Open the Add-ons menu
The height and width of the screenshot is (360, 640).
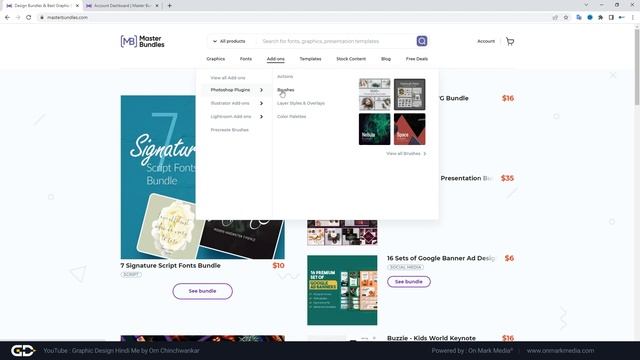(x=276, y=59)
